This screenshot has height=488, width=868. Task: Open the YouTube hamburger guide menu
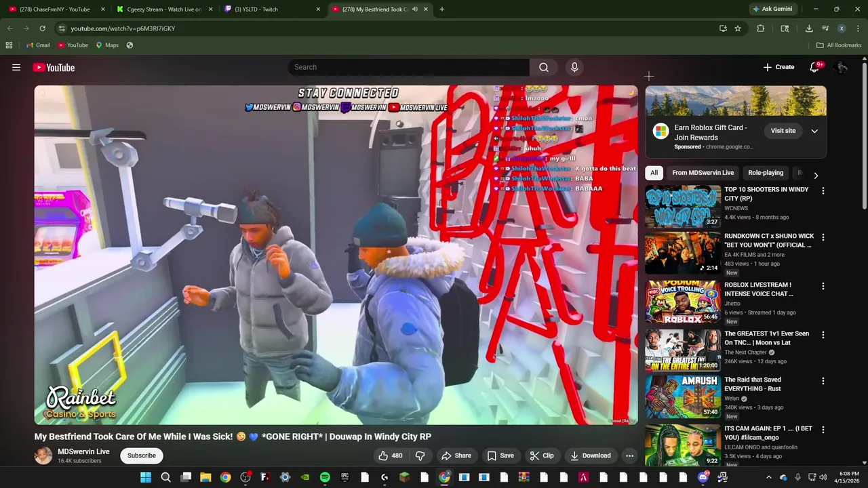[x=16, y=67]
